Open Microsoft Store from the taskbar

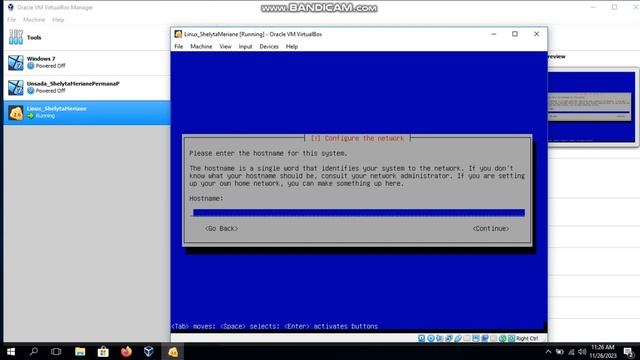[103, 351]
